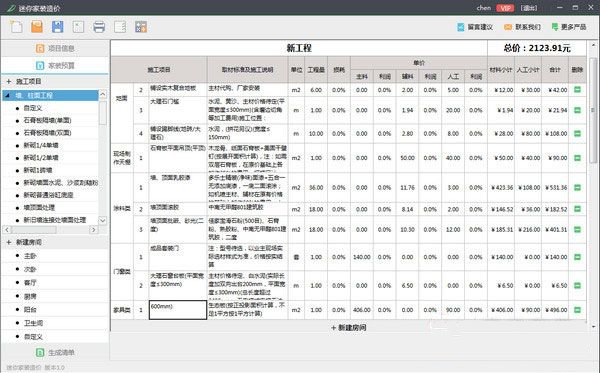Select 自定义 under 新建房间
The width and height of the screenshot is (600, 373).
point(33,337)
